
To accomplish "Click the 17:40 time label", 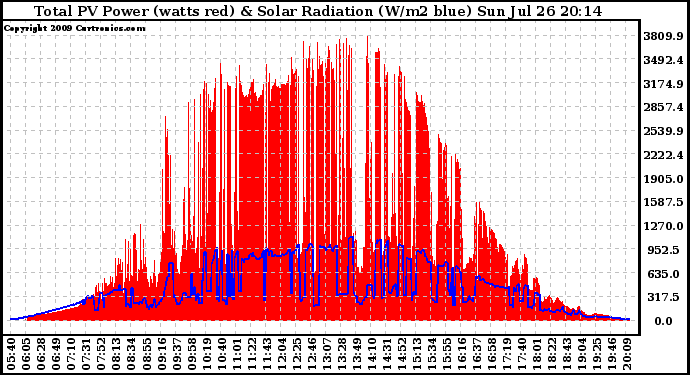I will pyautogui.click(x=522, y=354).
